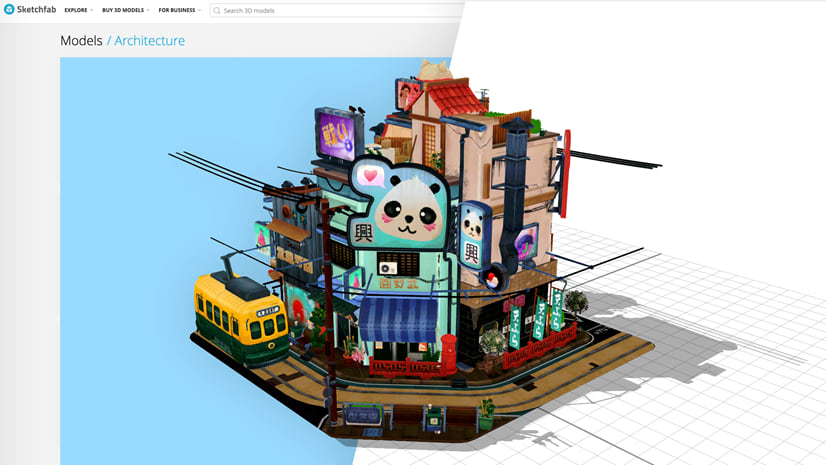This screenshot has width=826, height=465.
Task: Click the search magnifier icon
Action: pos(217,11)
